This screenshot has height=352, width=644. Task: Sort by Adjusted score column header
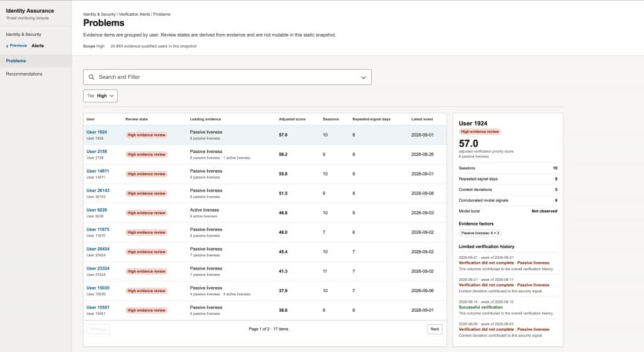[292, 119]
